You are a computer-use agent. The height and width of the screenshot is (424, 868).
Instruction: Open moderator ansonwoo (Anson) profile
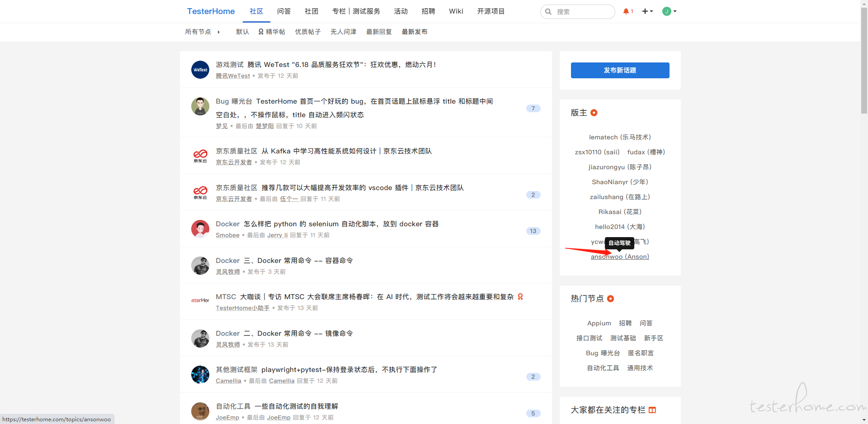[620, 257]
